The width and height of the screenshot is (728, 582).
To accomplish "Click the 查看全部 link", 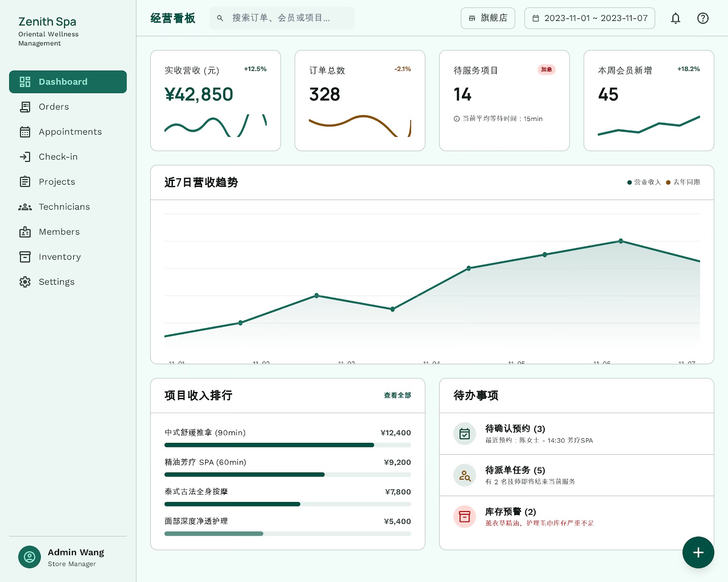I will coord(397,396).
